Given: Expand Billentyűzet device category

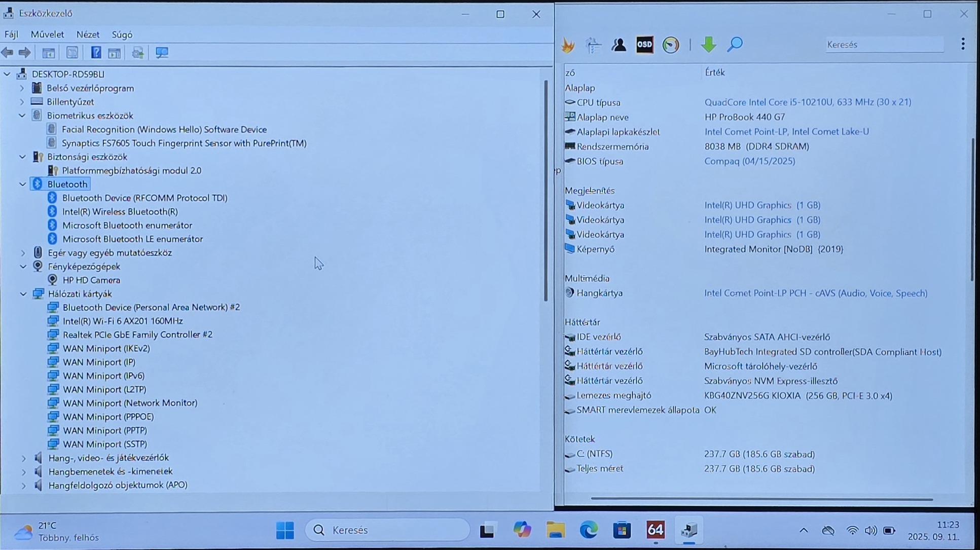Looking at the screenshot, I should tap(22, 102).
